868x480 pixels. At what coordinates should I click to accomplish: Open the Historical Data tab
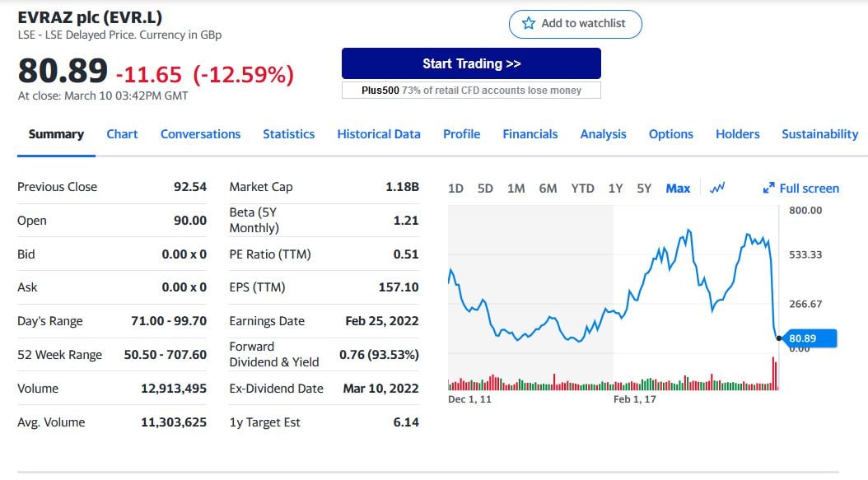pos(378,134)
